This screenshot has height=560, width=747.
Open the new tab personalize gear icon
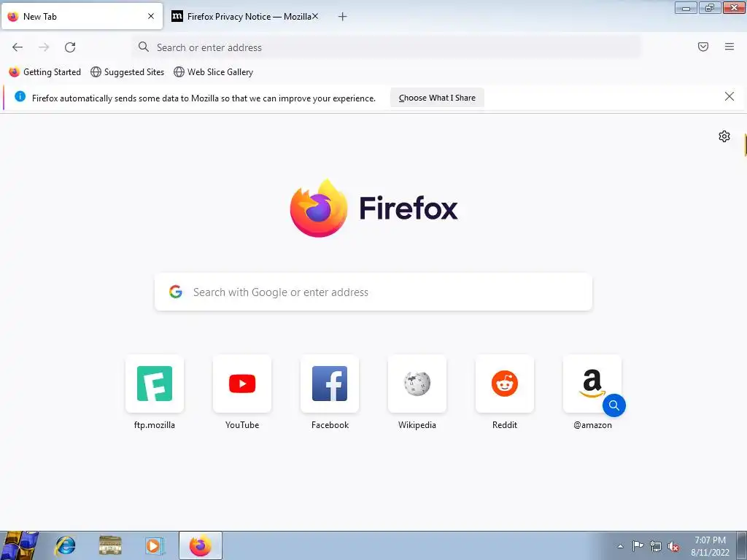click(724, 136)
